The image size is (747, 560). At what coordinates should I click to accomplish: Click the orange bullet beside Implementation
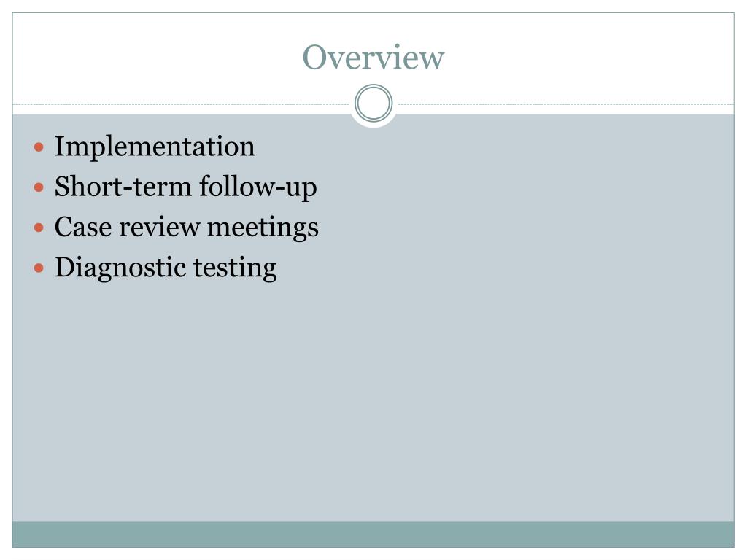[39, 147]
